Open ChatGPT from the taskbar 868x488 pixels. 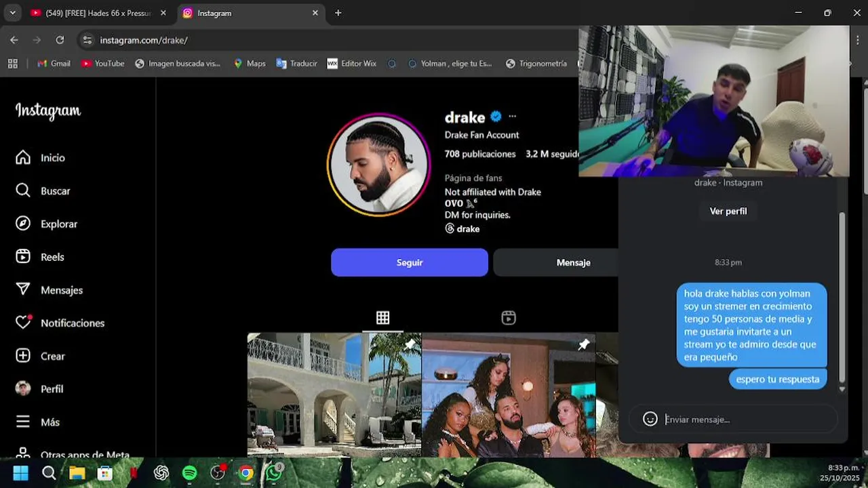(161, 472)
